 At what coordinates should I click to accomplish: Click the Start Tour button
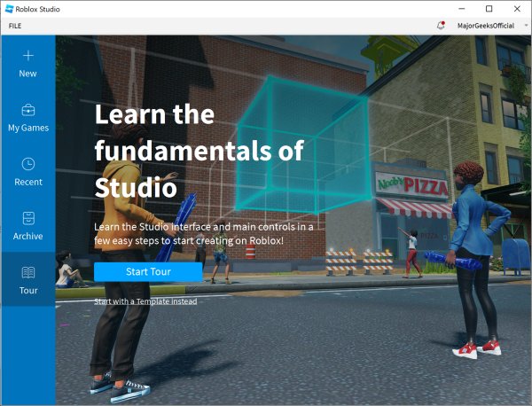click(x=148, y=271)
